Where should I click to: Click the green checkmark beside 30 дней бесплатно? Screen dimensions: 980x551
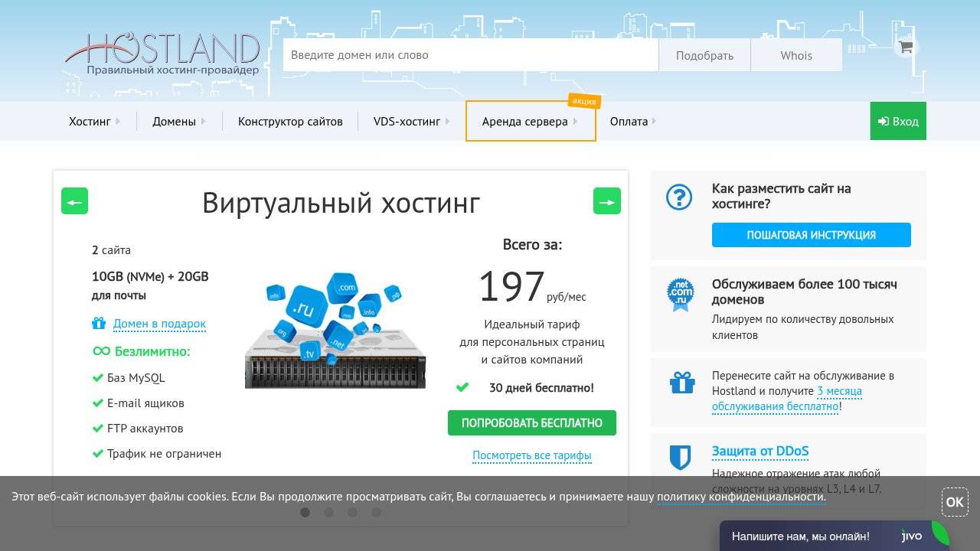coord(462,387)
